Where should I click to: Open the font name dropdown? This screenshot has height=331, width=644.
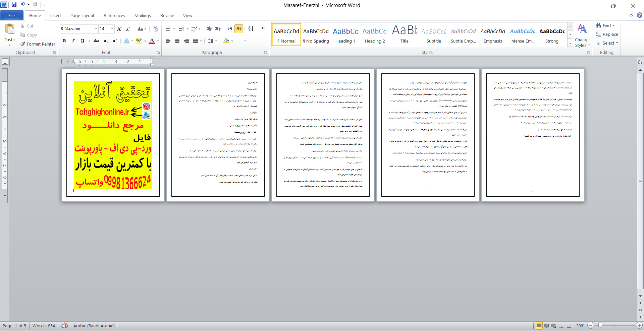coord(96,29)
